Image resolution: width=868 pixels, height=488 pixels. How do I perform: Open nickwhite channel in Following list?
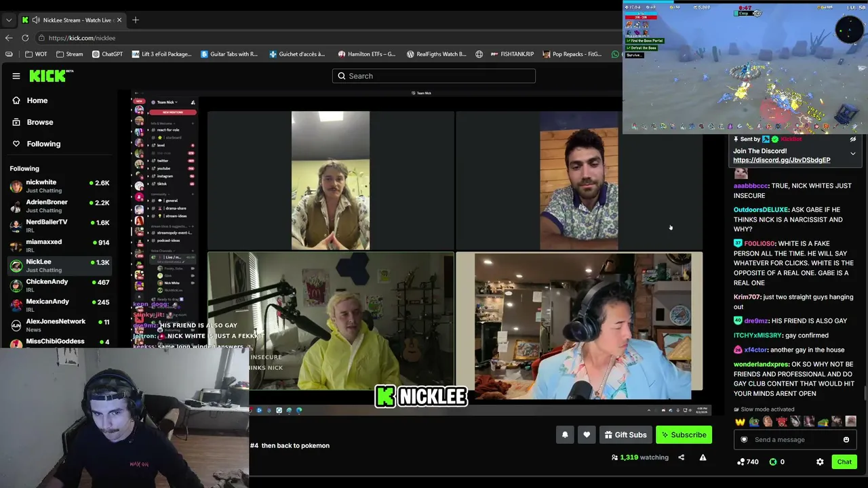click(60, 186)
